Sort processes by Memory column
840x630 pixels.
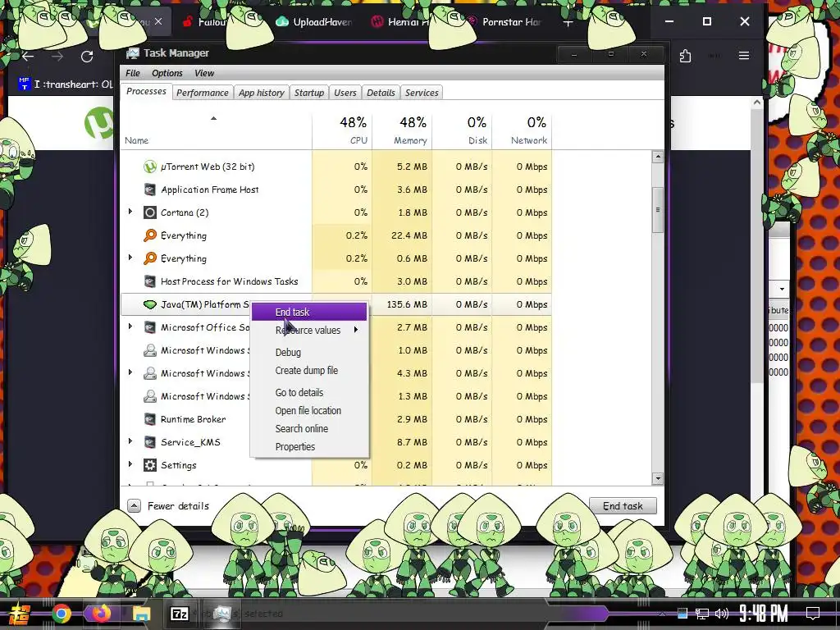[402, 130]
